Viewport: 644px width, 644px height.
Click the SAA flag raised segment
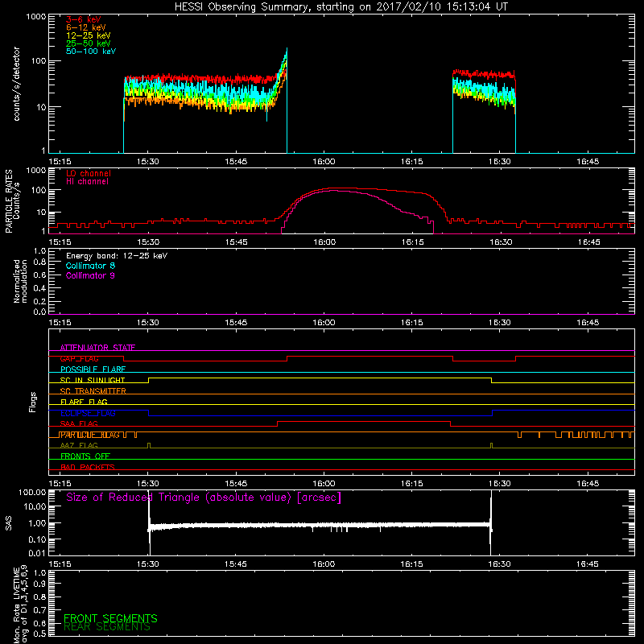point(364,421)
